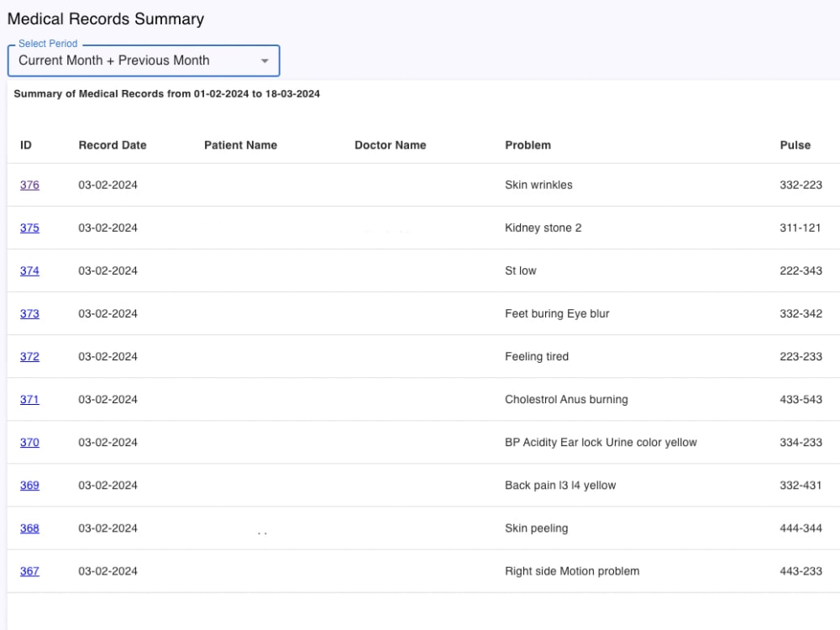Select the 'Skin wrinkles' problem cell
The width and height of the screenshot is (840, 630).
538,185
